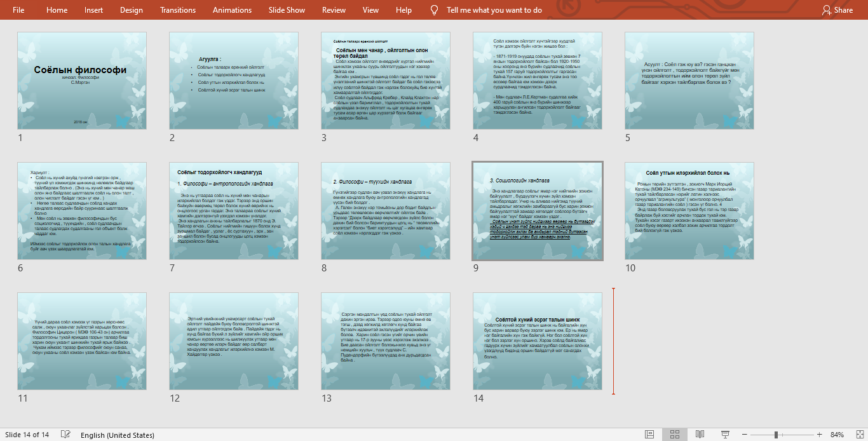Open the File menu
The height and width of the screenshot is (441, 868).
pyautogui.click(x=18, y=10)
